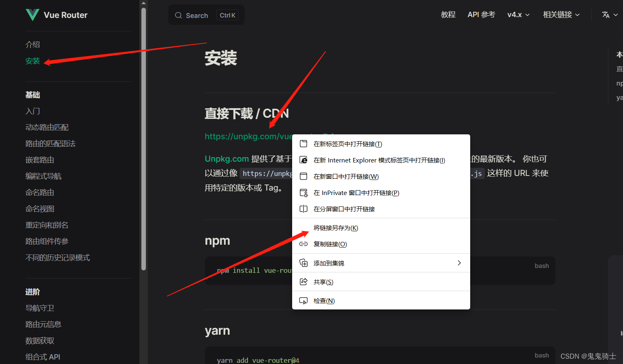Click the 直接下载 / CDN heading
Screen dimensions: 623x364
tap(247, 113)
